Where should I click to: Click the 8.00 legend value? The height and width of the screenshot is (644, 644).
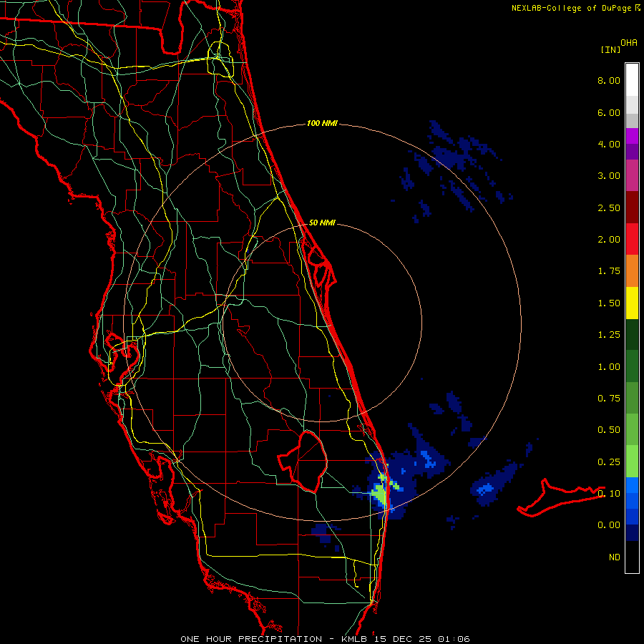tap(609, 80)
